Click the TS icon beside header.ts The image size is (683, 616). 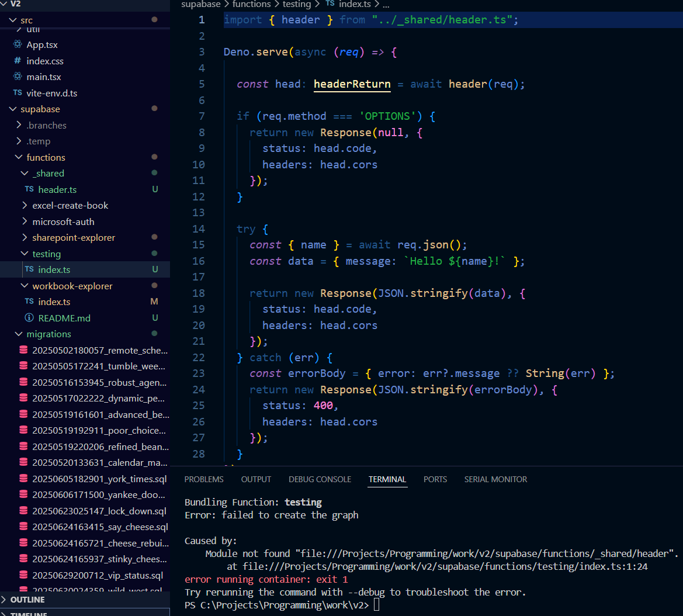[29, 189]
